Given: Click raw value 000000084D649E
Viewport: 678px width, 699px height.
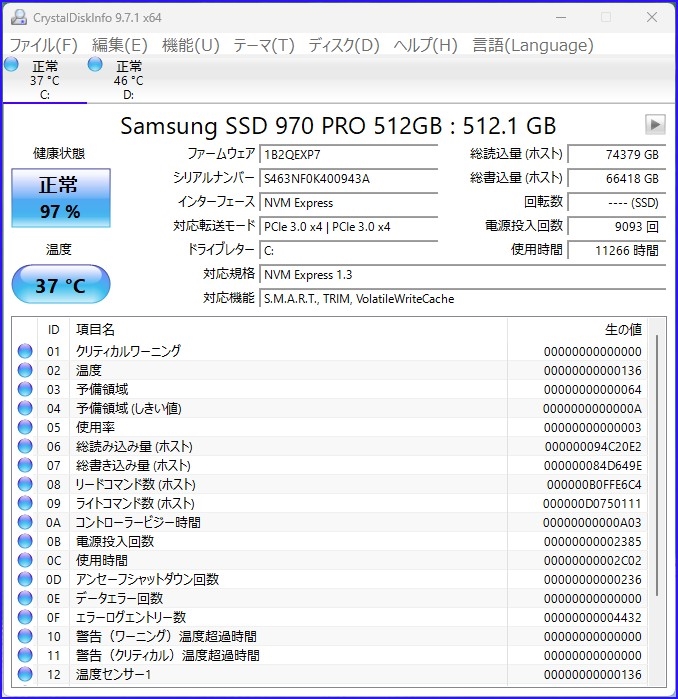Looking at the screenshot, I should coord(593,466).
